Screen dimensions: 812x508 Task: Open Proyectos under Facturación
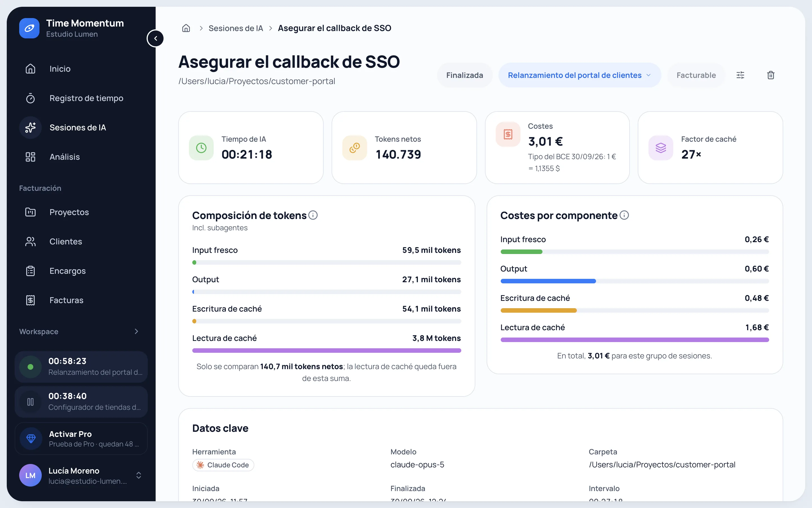click(x=81, y=212)
